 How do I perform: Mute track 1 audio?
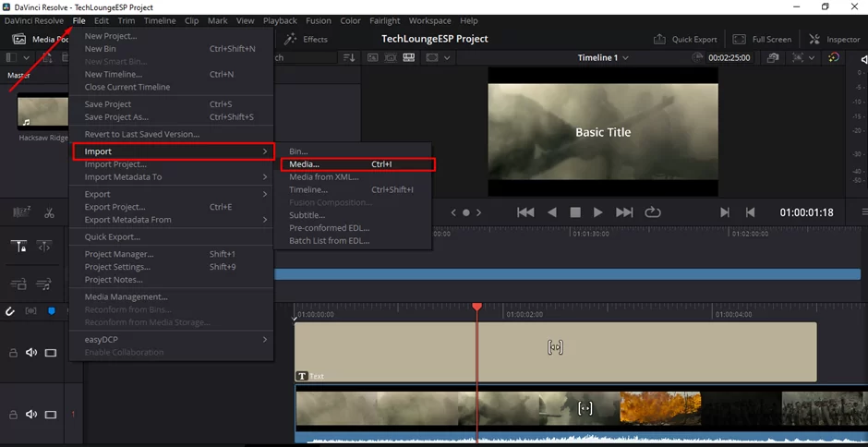[x=31, y=414]
